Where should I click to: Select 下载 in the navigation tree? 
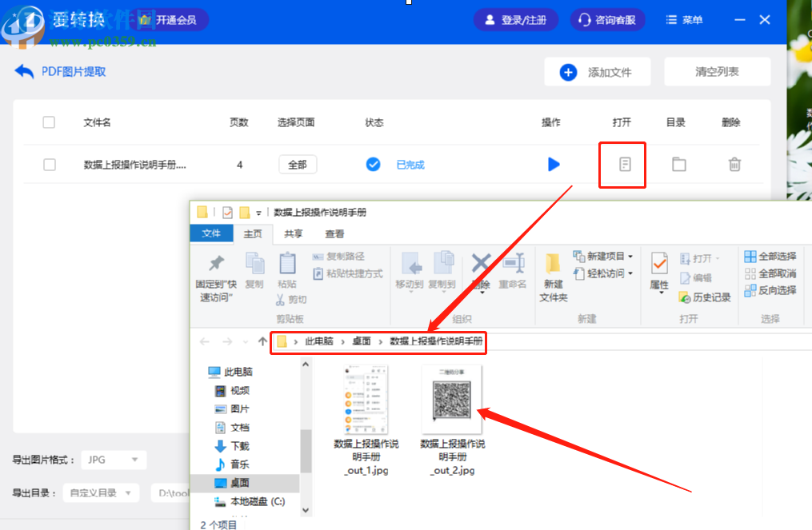click(233, 445)
